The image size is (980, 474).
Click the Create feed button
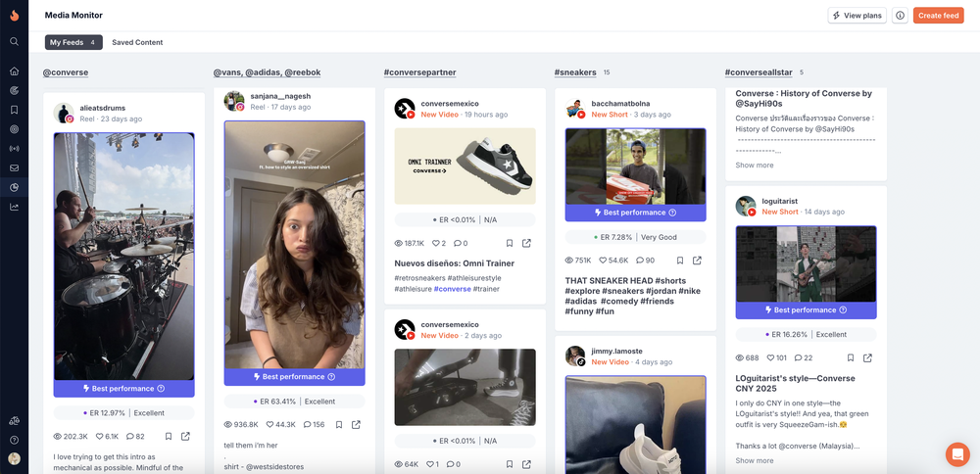(x=938, y=16)
